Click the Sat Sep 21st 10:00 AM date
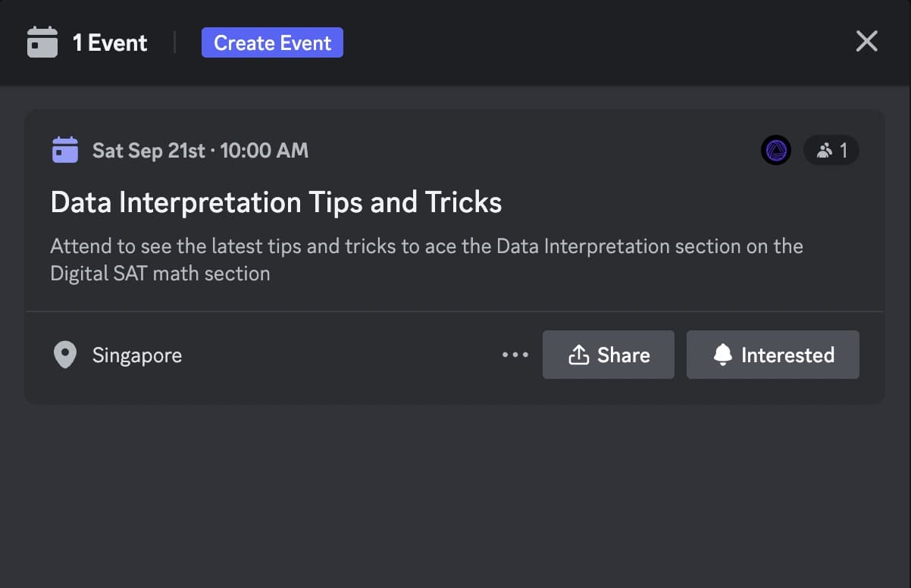The height and width of the screenshot is (588, 911). click(200, 151)
